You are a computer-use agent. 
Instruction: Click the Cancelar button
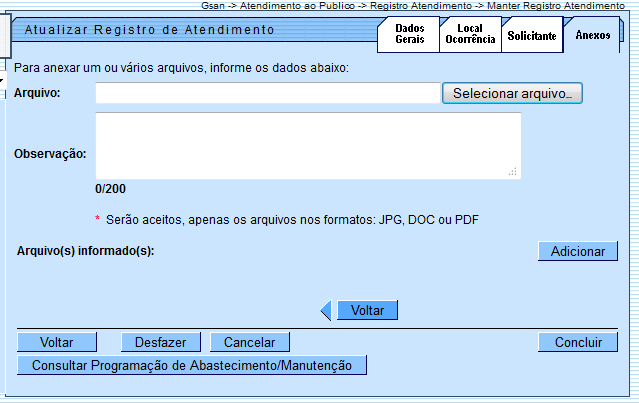(x=249, y=342)
